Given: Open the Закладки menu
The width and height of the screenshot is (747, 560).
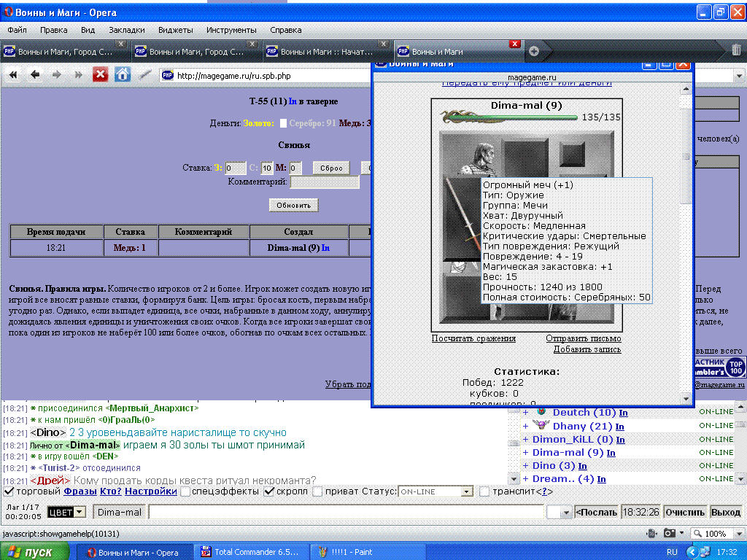Looking at the screenshot, I should [127, 30].
